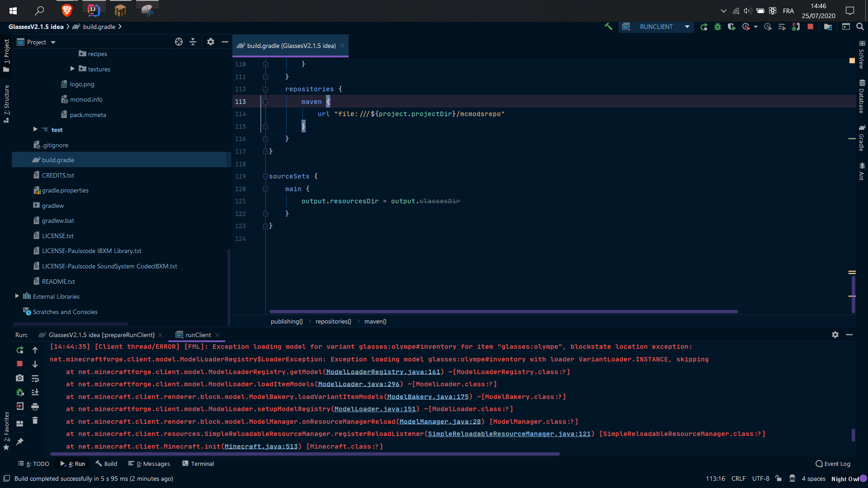Image resolution: width=868 pixels, height=488 pixels.
Task: Open Search Everywhere magnifier icon
Action: click(860, 27)
